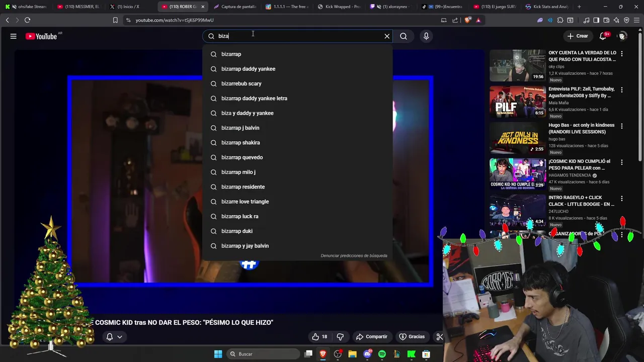Open OBS Studio from the taskbar
Viewport: 644px width, 362px height.
(x=338, y=354)
